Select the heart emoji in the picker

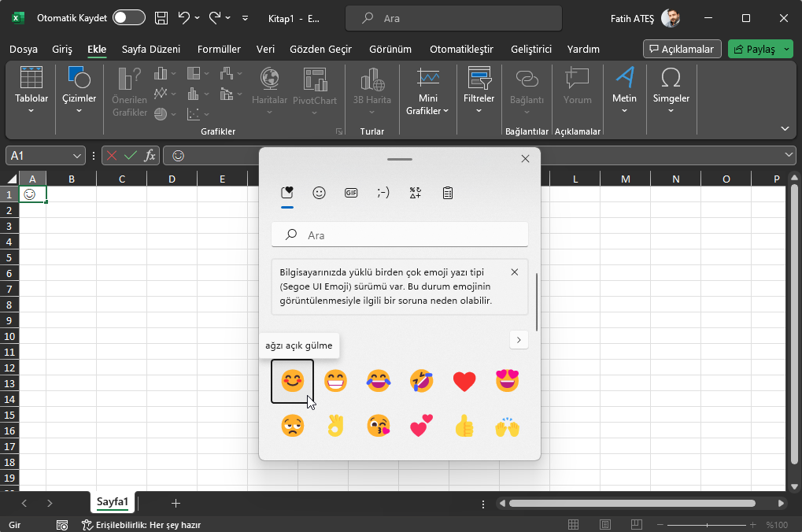pos(464,381)
